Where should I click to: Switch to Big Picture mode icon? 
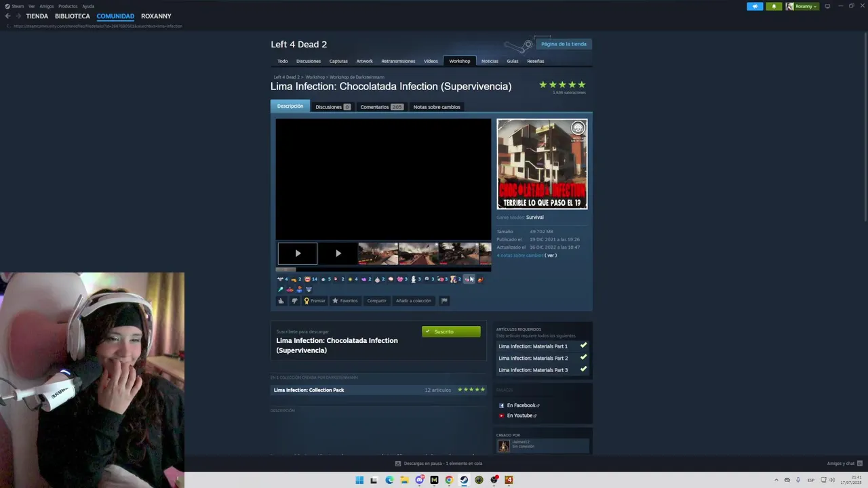(827, 6)
